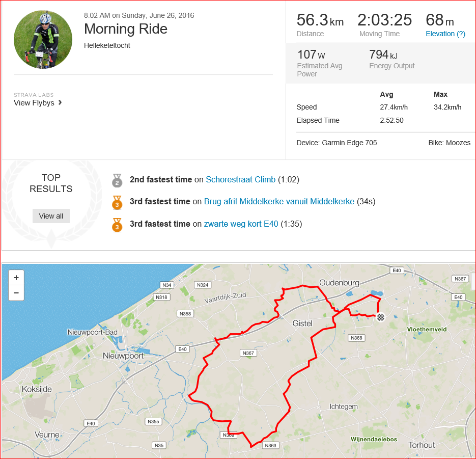Screen dimensions: 476x459
Task: Click the silver 2nd place medal icon
Action: tap(117, 180)
